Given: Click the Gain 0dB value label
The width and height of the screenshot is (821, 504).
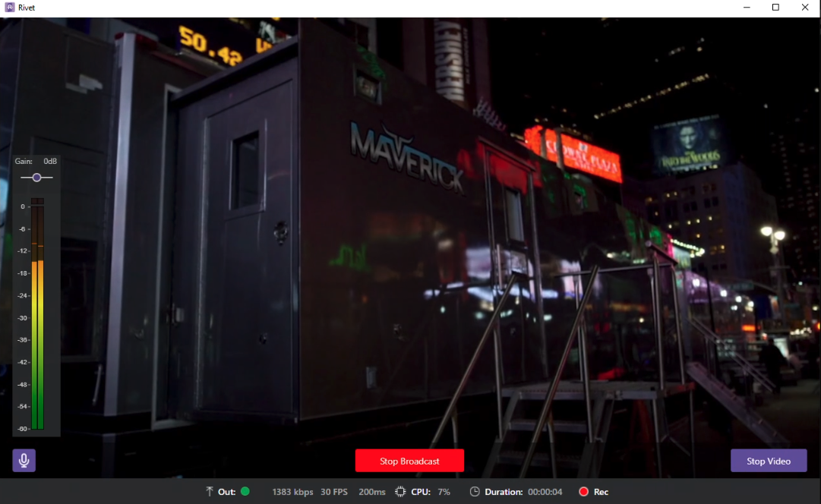Looking at the screenshot, I should click(50, 161).
